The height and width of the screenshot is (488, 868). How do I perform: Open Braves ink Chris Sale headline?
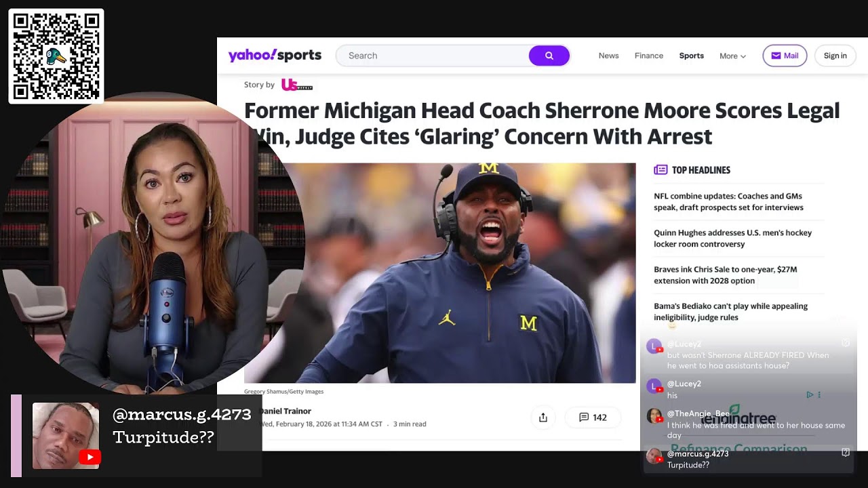725,275
